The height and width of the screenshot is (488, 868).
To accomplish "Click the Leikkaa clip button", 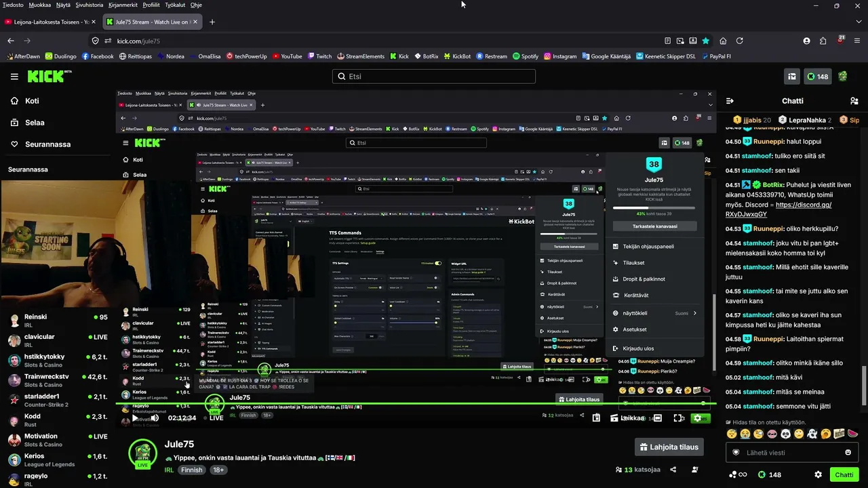I will (627, 418).
